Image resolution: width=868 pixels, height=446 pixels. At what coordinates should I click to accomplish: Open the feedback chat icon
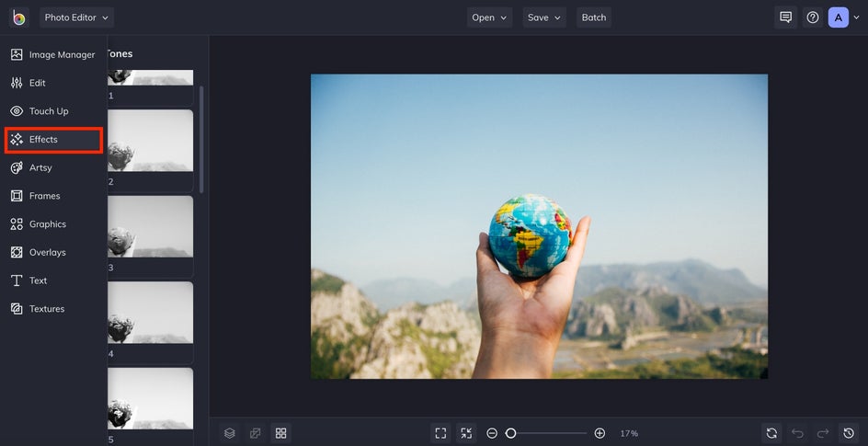[785, 17]
